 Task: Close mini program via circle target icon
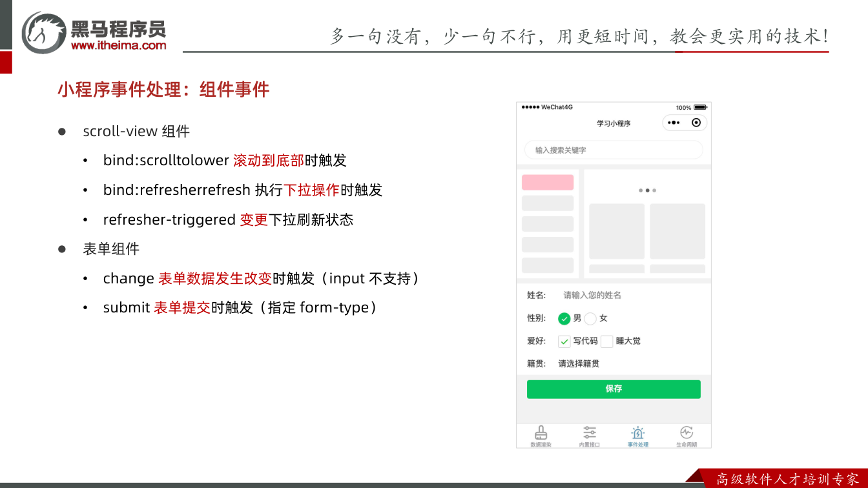(696, 123)
